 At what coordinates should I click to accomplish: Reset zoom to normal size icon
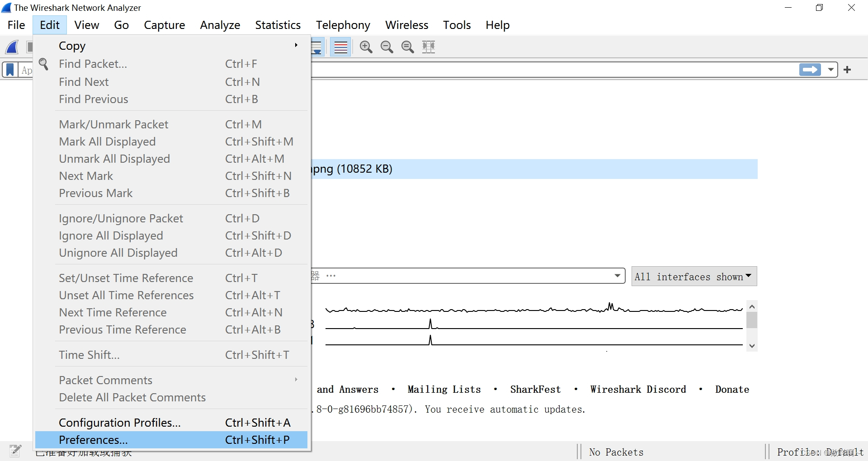407,47
